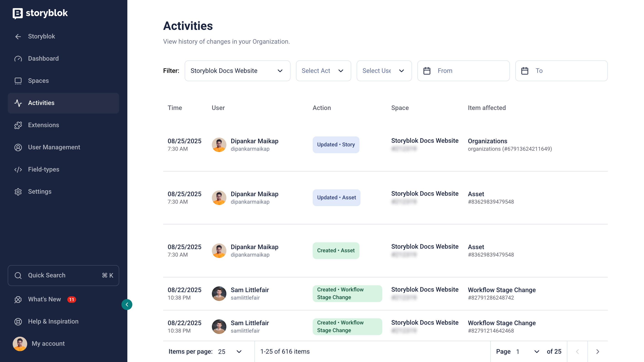Click the Quick Search field
644x362 pixels.
tap(63, 275)
